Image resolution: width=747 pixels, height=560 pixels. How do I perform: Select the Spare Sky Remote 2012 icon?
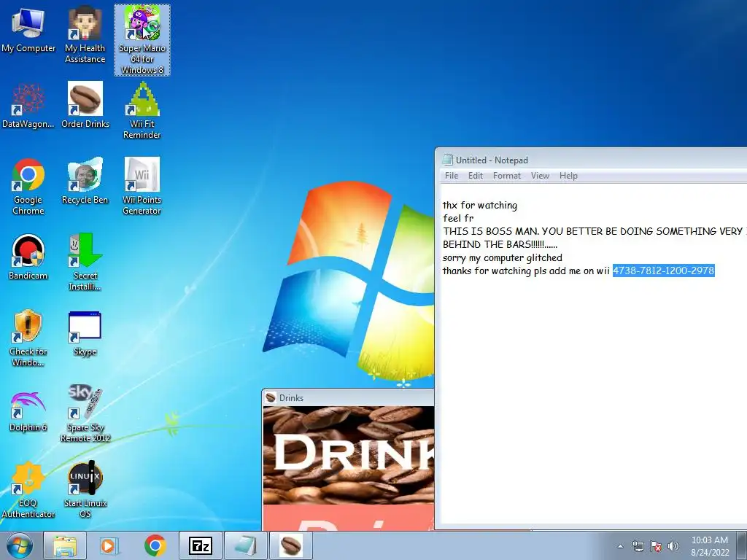pyautogui.click(x=85, y=414)
